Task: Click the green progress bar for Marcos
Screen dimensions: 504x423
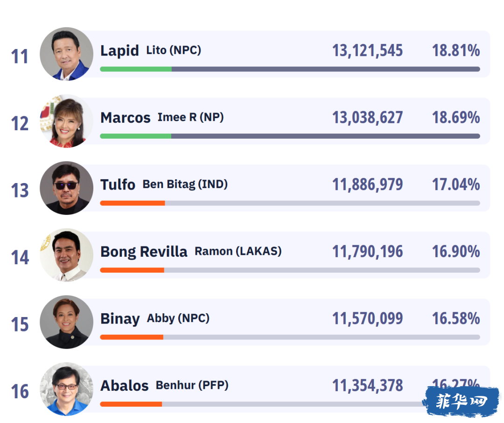Action: [x=136, y=136]
